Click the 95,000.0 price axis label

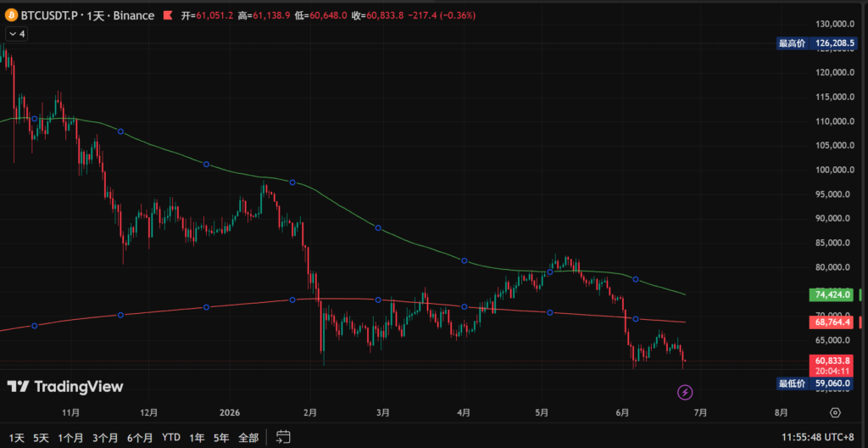click(x=834, y=194)
